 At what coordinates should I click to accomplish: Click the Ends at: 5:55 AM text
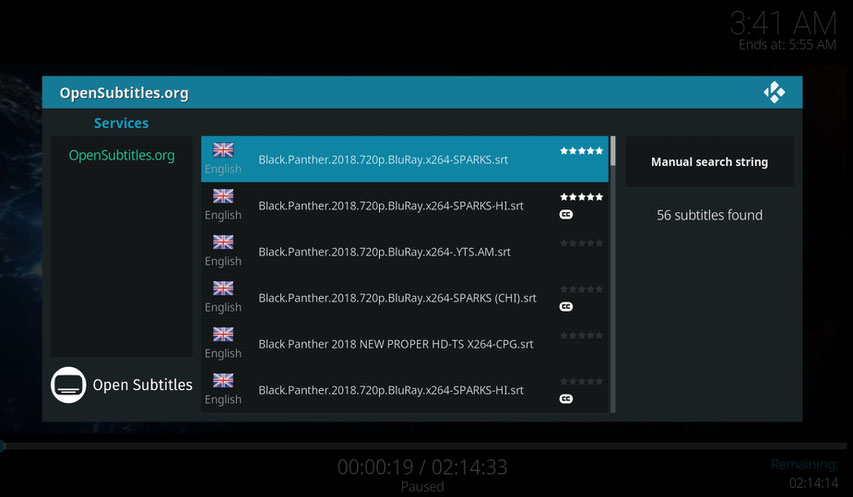point(787,45)
